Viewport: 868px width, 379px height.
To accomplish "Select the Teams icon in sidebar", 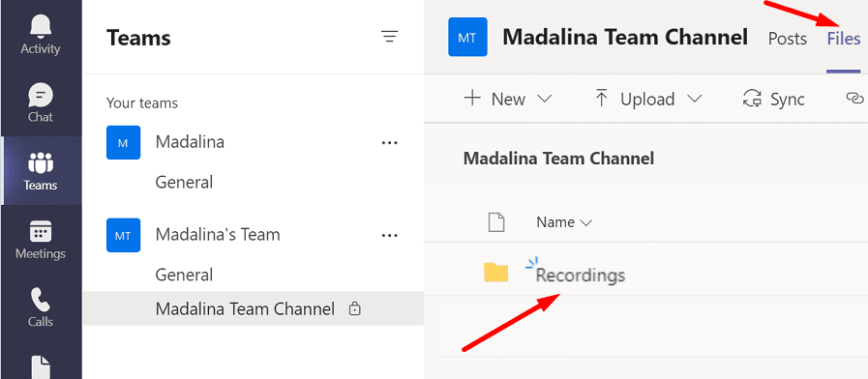I will tap(41, 162).
